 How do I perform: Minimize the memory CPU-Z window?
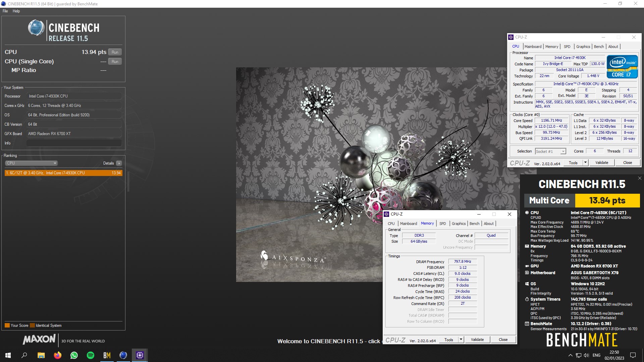click(x=479, y=214)
